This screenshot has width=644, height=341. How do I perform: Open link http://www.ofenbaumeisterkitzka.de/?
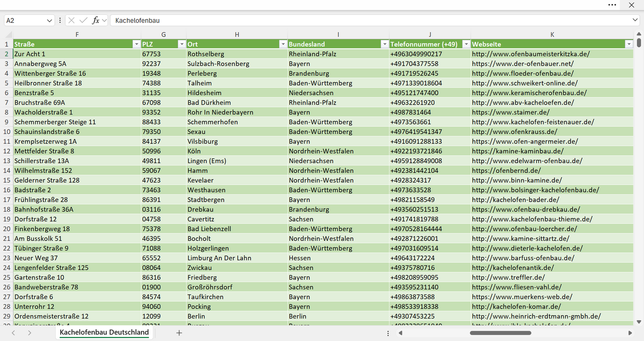[x=531, y=54]
